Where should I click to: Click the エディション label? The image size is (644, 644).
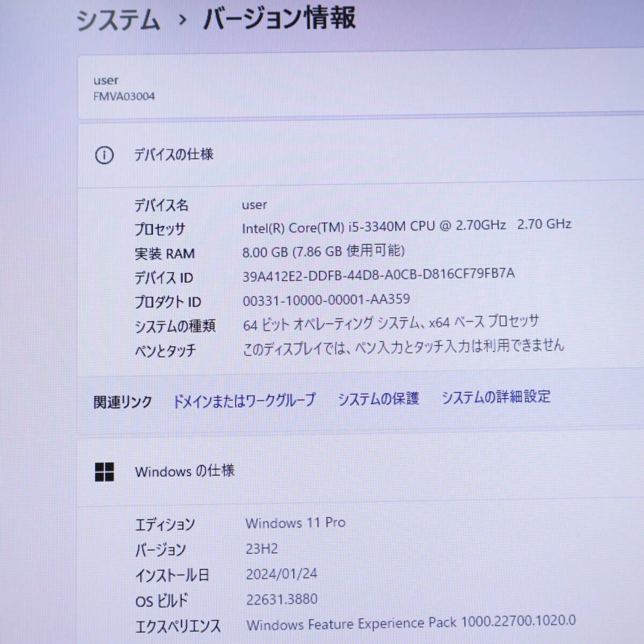point(165,524)
